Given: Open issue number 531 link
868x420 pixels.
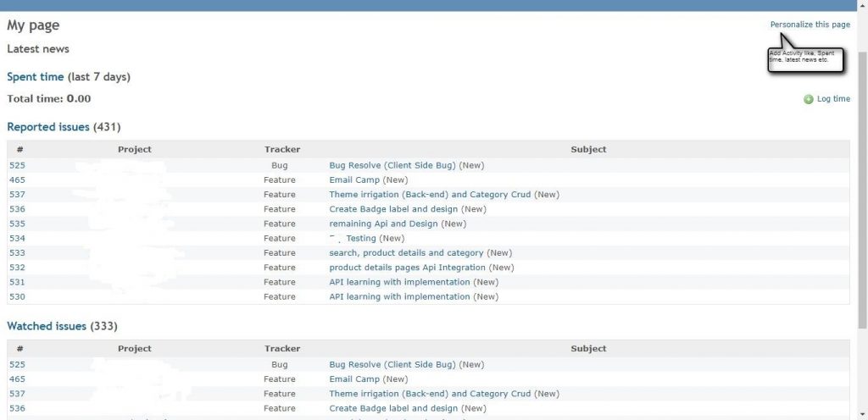Looking at the screenshot, I should [17, 282].
